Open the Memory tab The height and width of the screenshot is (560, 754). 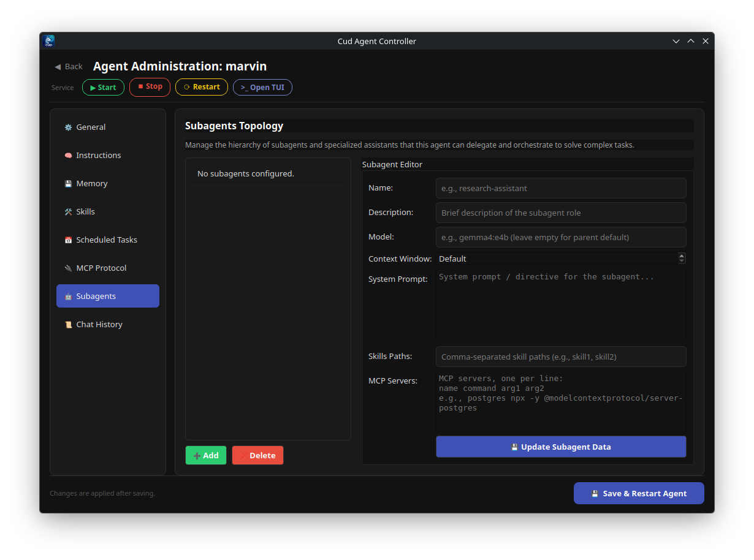click(x=108, y=184)
